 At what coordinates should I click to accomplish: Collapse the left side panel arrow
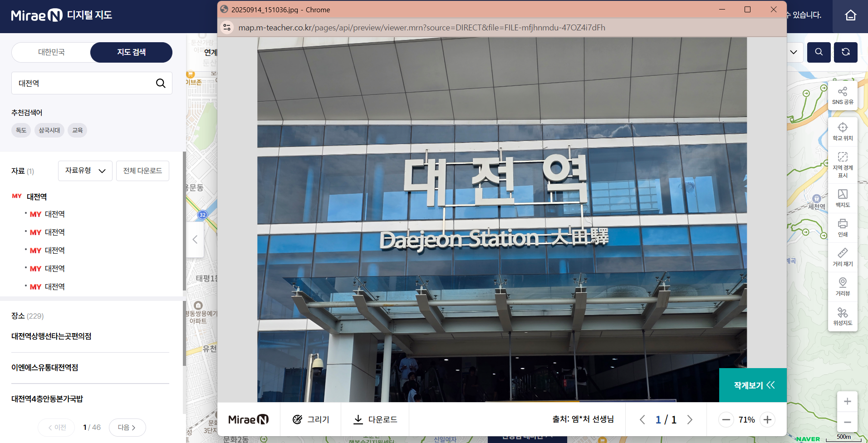pos(195,240)
